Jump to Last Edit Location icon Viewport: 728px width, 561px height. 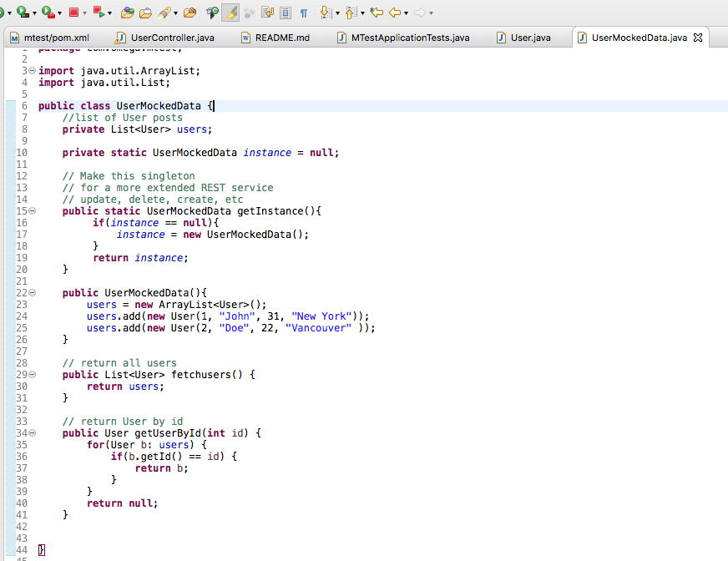pos(377,13)
